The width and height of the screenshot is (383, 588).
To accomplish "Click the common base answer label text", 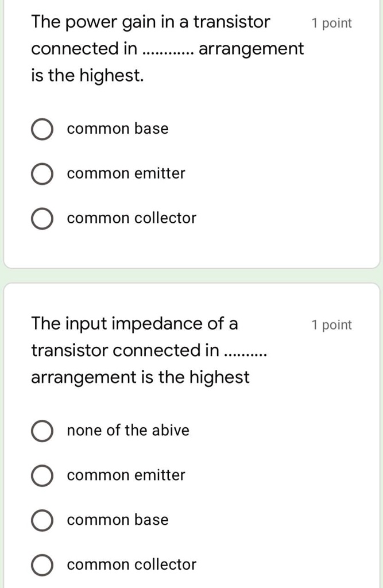I will click(117, 129).
